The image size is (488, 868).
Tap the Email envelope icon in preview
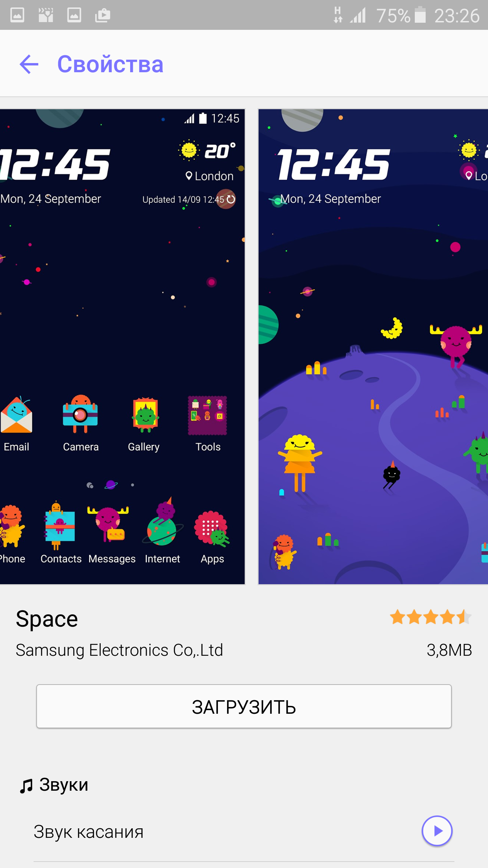tap(16, 415)
